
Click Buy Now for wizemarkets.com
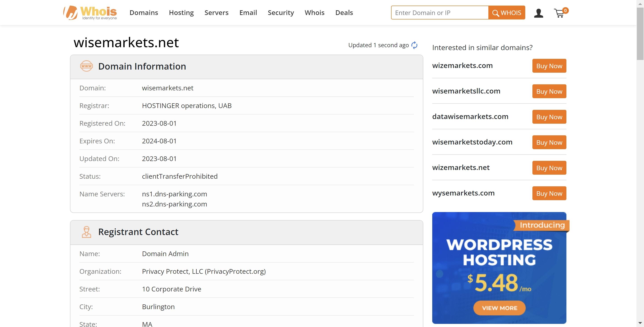click(549, 66)
